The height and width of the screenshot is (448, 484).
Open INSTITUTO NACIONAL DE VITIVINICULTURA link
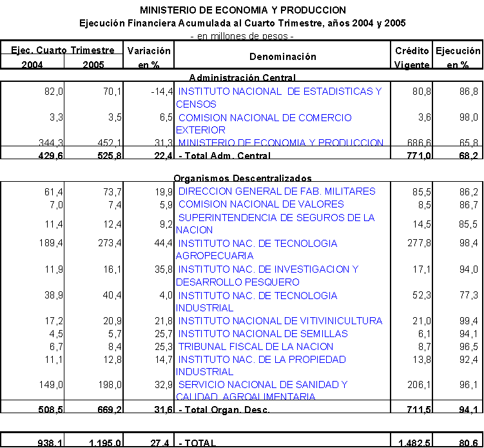point(280,321)
